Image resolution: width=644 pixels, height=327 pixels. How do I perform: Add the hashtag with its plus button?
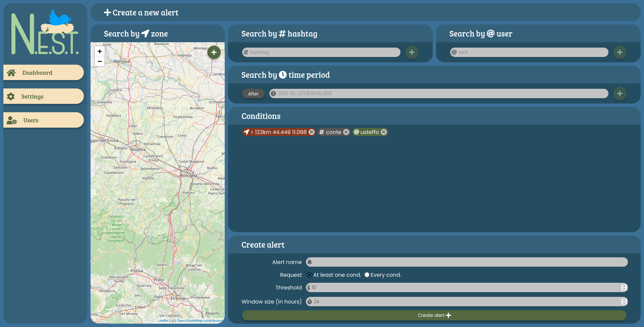(412, 52)
